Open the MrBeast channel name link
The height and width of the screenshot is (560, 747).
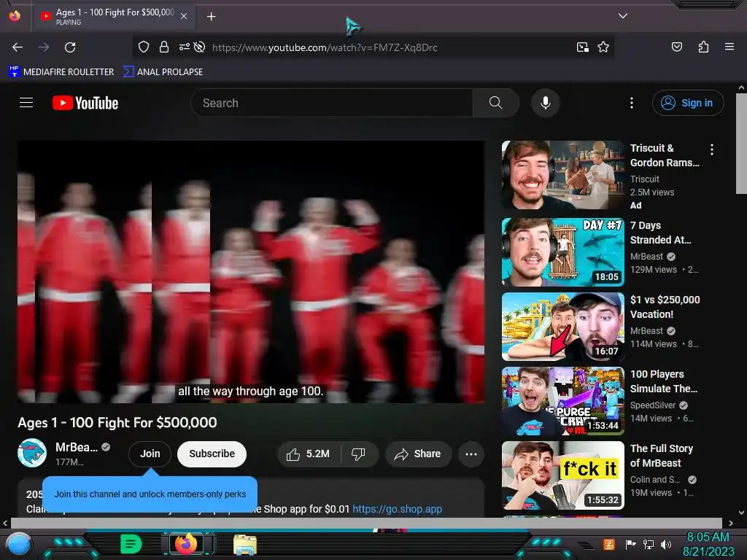[76, 447]
